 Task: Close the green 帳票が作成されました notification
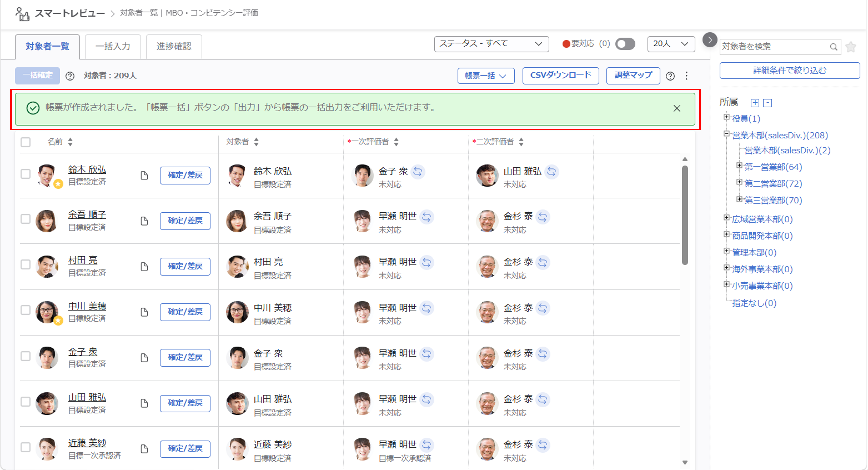677,108
